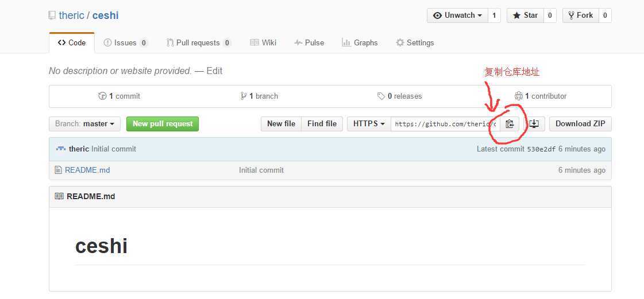The height and width of the screenshot is (299, 644).
Task: Click the Find file button
Action: [x=322, y=124]
